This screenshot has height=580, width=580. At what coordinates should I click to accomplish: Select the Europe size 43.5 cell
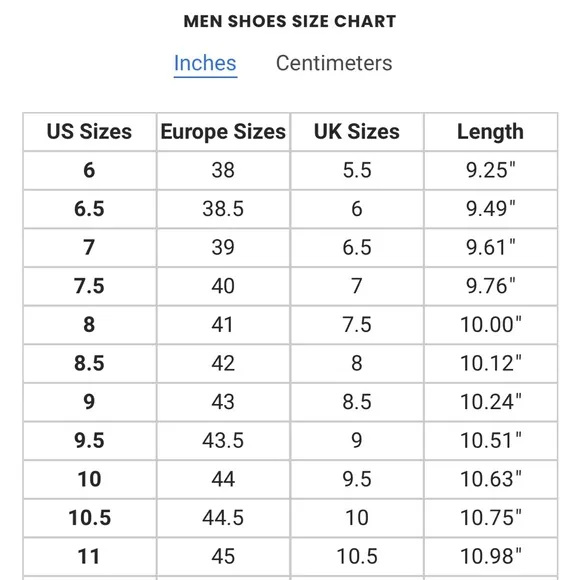[223, 441]
